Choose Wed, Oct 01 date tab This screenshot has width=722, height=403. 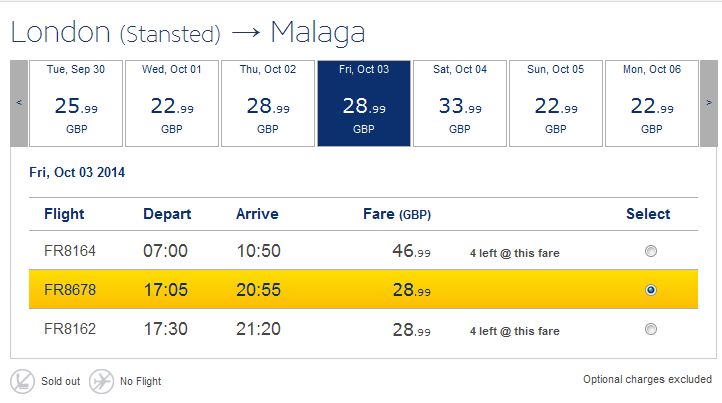click(x=172, y=103)
